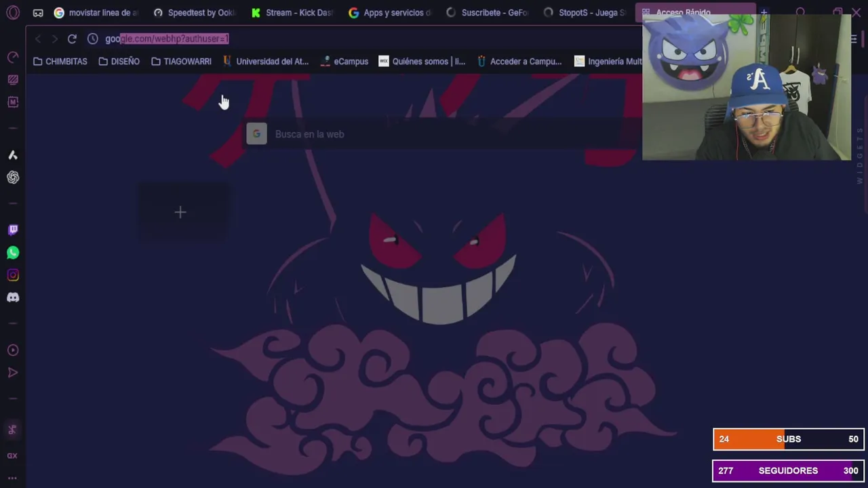
Task: Open WhatsApp in the sidebar
Action: [x=13, y=253]
